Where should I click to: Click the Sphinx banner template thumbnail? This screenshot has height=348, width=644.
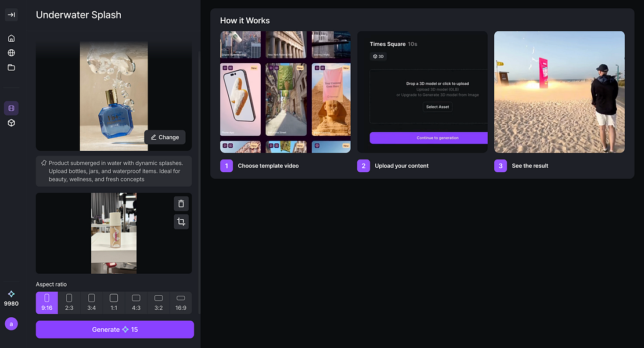click(x=331, y=99)
